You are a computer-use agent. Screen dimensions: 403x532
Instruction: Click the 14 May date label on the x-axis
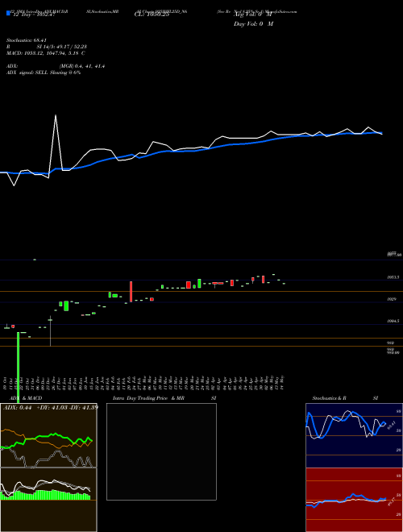[x=283, y=382]
